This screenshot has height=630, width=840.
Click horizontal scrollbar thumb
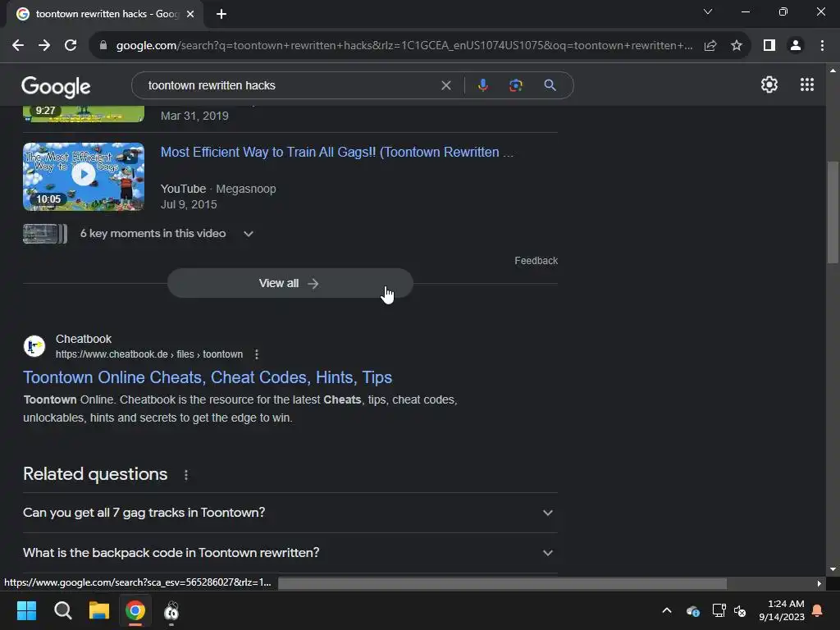point(503,583)
